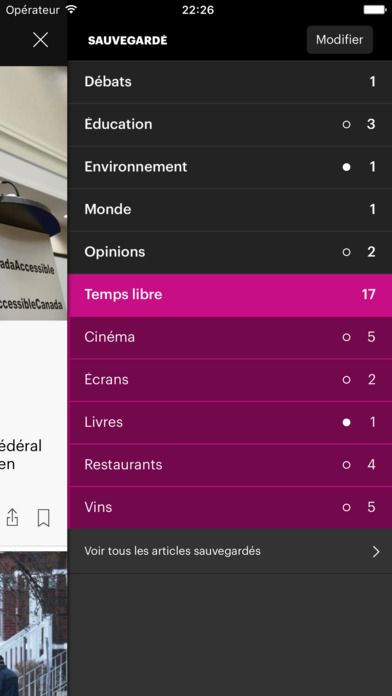Open the chevron next to Voir tous les articles
This screenshot has width=392, height=696.
[376, 551]
